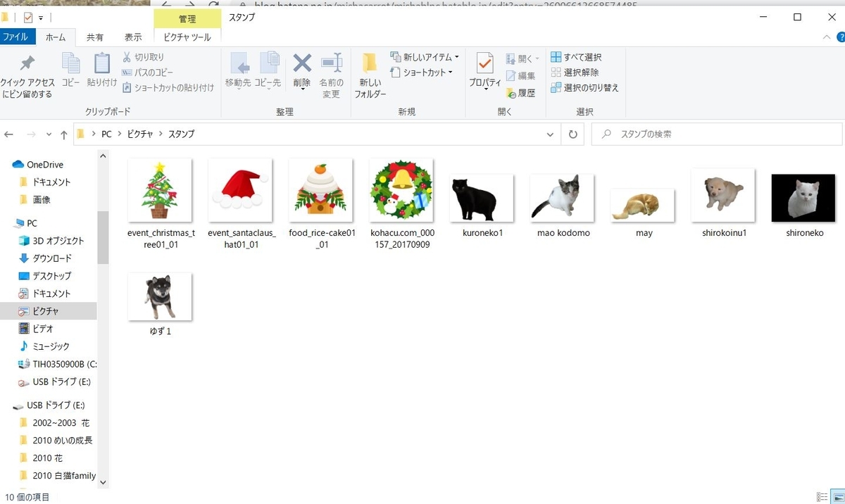Click the 名前の変更 (Rename) icon
The width and height of the screenshot is (845, 504).
pyautogui.click(x=332, y=70)
